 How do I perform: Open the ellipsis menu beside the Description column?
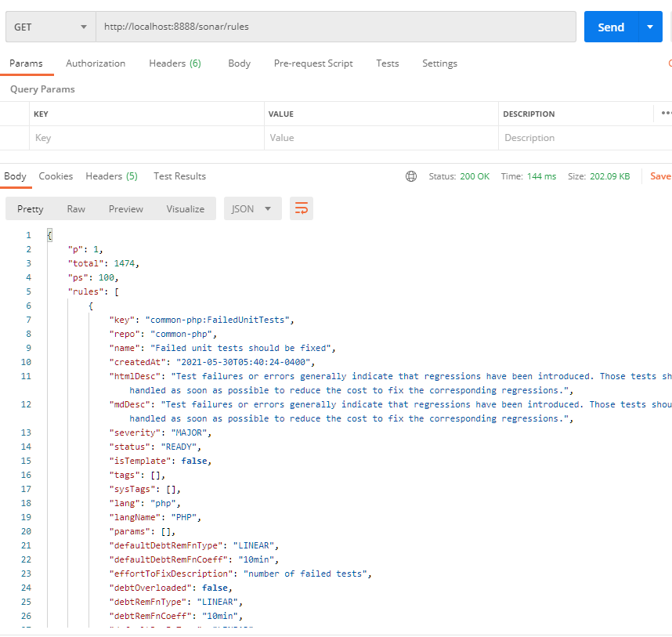pyautogui.click(x=665, y=114)
